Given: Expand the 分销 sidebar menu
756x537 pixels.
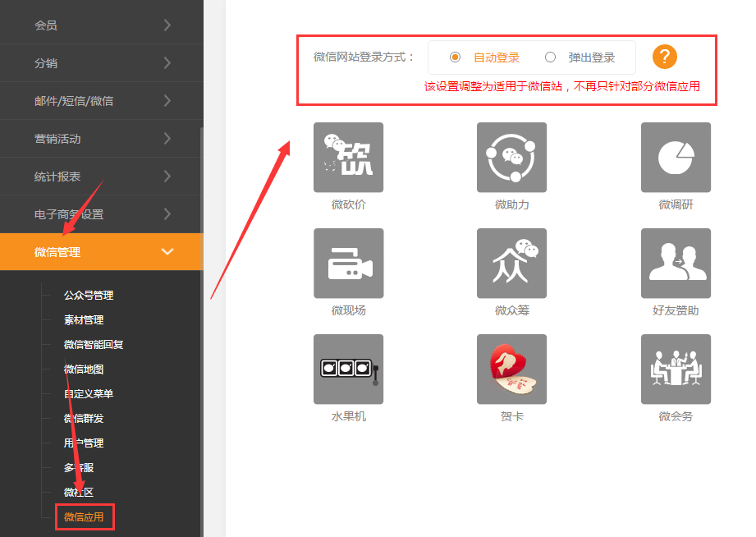Looking at the screenshot, I should (101, 63).
